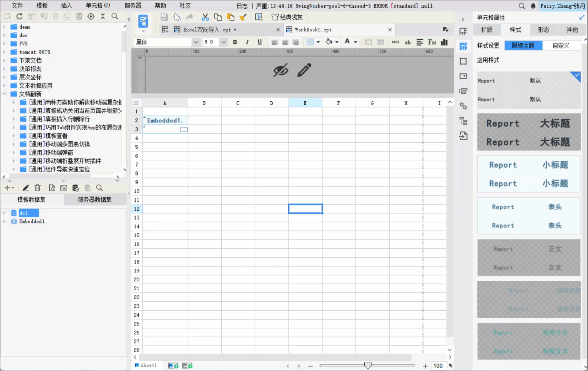Viewport: 588px width, 371px height.
Task: Switch to the 服务器数据集 tab
Action: [x=95, y=200]
